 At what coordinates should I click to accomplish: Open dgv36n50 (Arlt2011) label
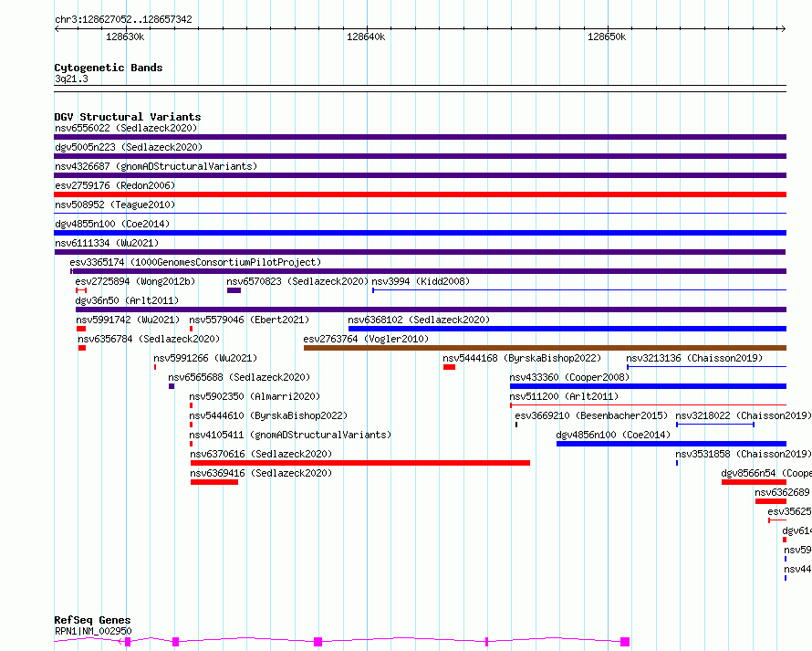pyautogui.click(x=127, y=300)
